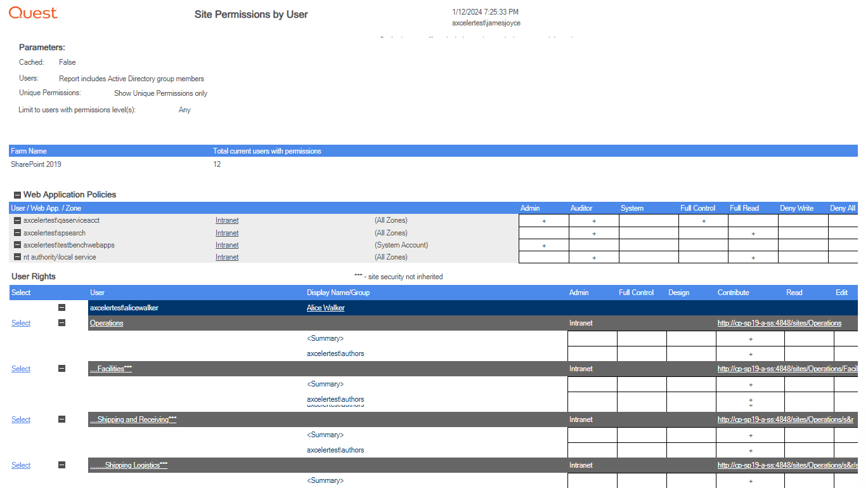Toggle Admin permission for axcelertest\qaserviceacct

coord(543,220)
